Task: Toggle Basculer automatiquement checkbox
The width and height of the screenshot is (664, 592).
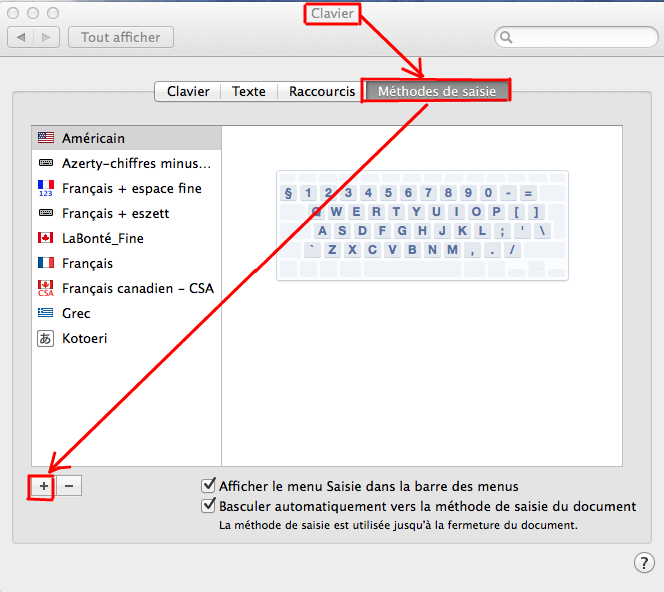Action: (x=209, y=506)
